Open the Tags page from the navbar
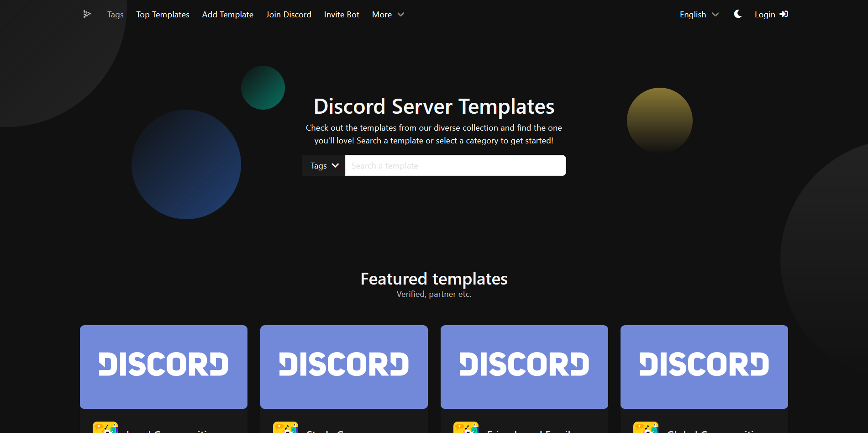The height and width of the screenshot is (433, 868). [115, 14]
